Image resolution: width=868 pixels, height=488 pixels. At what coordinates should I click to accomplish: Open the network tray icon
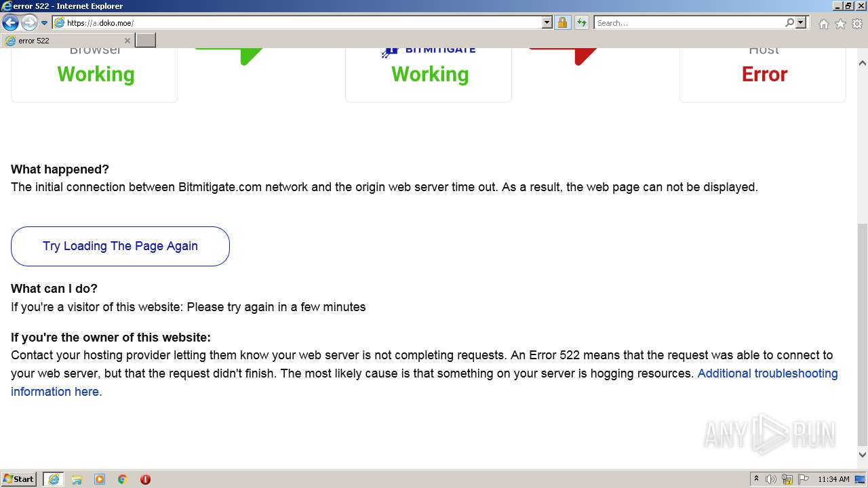tap(787, 479)
